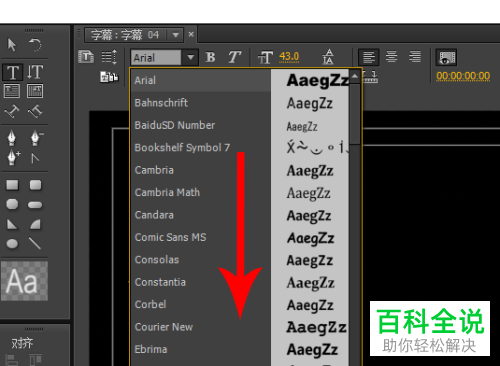Pick the Comic Sans MS font entry
The width and height of the screenshot is (500, 366).
201,237
